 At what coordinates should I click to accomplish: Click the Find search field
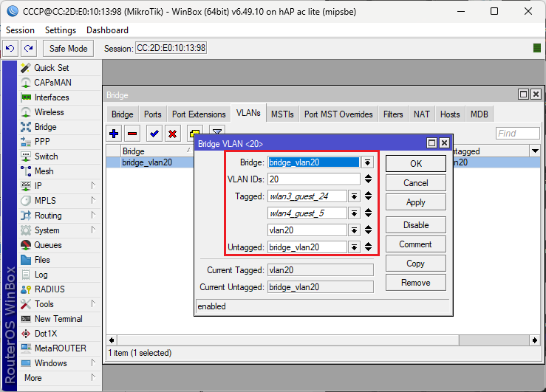[517, 133]
